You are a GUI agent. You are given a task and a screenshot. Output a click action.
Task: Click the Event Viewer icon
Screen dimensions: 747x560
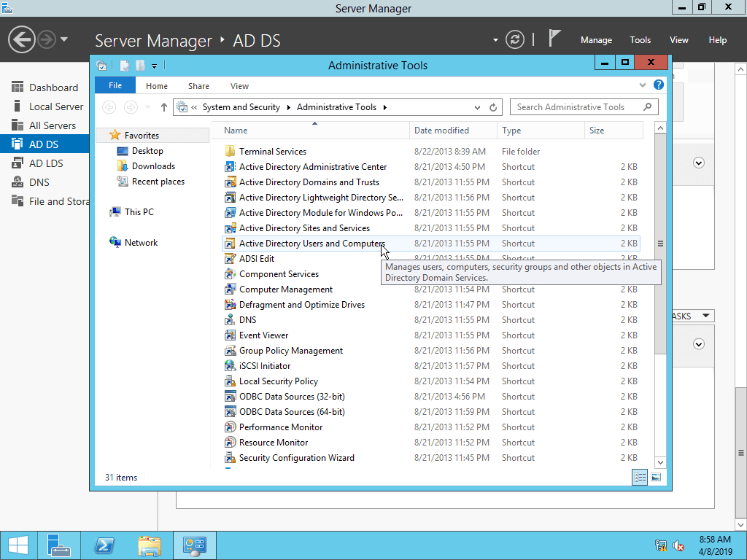230,335
